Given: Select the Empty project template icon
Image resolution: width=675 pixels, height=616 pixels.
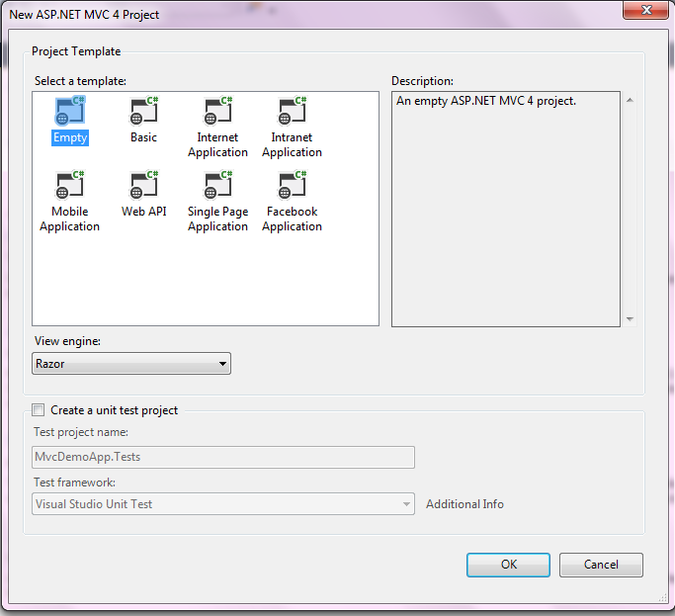Looking at the screenshot, I should click(x=70, y=112).
